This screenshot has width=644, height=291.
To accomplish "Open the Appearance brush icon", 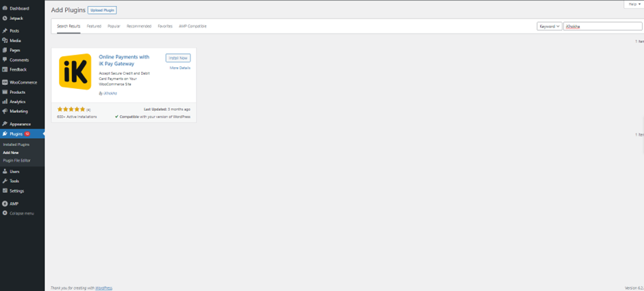I will (5, 124).
